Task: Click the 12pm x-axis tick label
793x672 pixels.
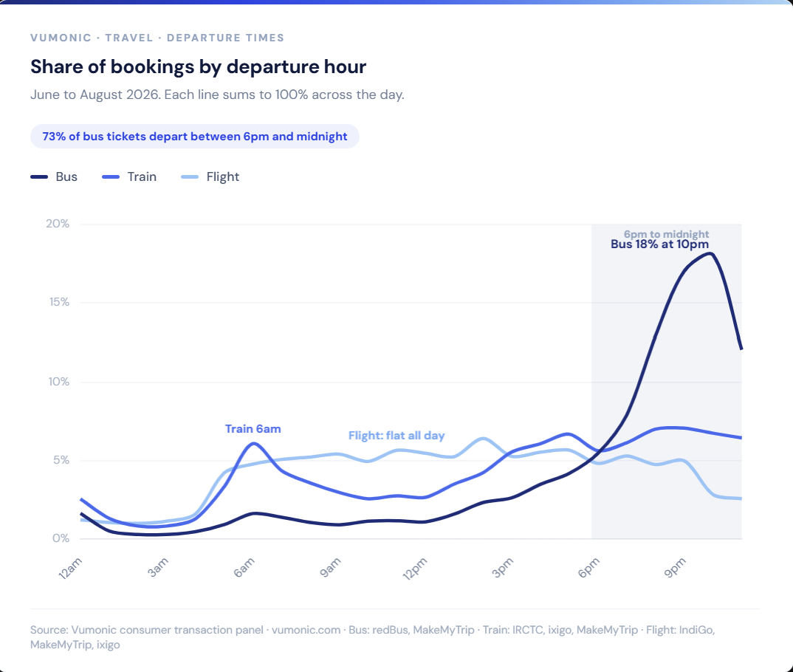Action: pos(415,569)
